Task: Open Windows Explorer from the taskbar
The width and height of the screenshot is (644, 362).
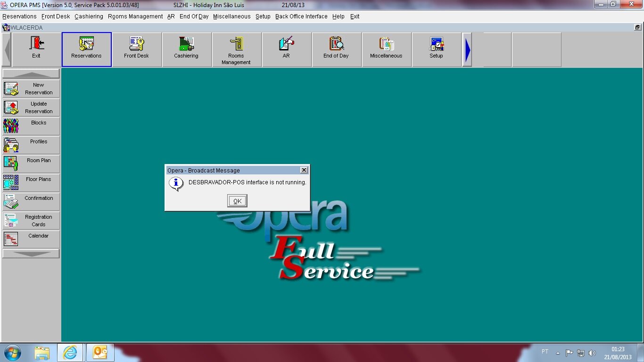Action: pyautogui.click(x=42, y=352)
